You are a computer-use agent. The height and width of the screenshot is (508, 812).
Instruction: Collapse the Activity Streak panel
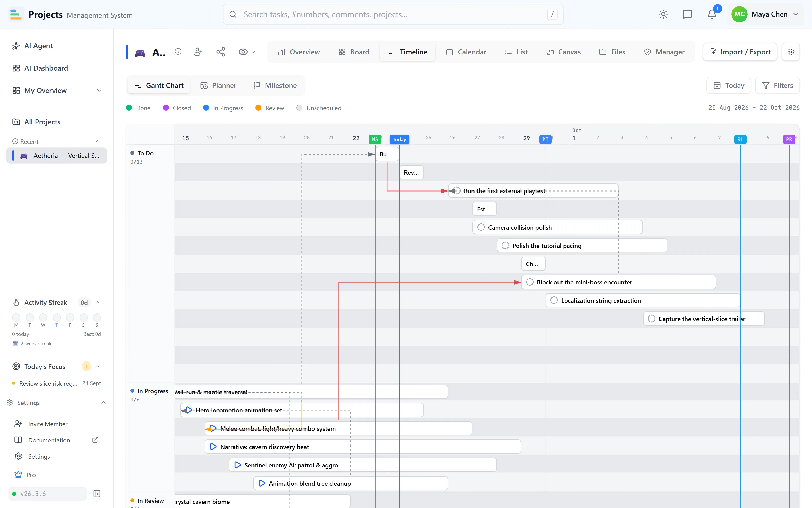pos(98,302)
